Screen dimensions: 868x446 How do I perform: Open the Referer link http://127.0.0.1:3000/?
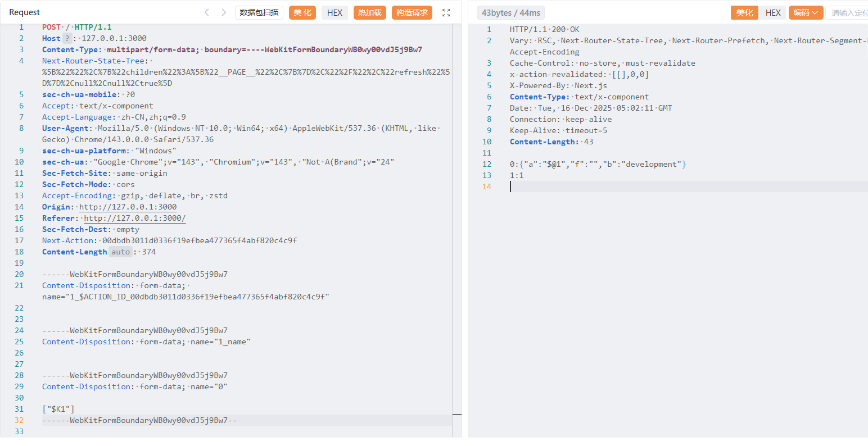(x=134, y=218)
